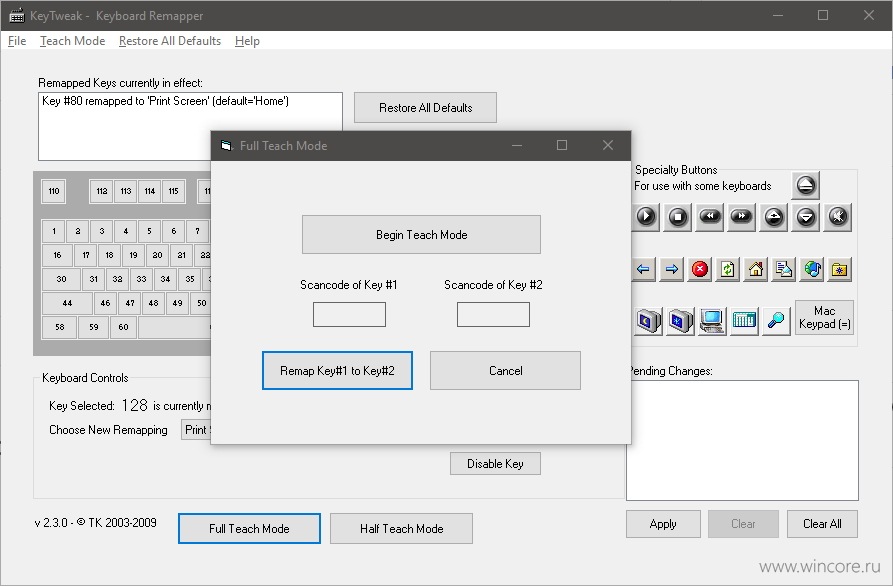This screenshot has width=893, height=586.
Task: Select keyboard key 19
Action: pyautogui.click(x=133, y=255)
